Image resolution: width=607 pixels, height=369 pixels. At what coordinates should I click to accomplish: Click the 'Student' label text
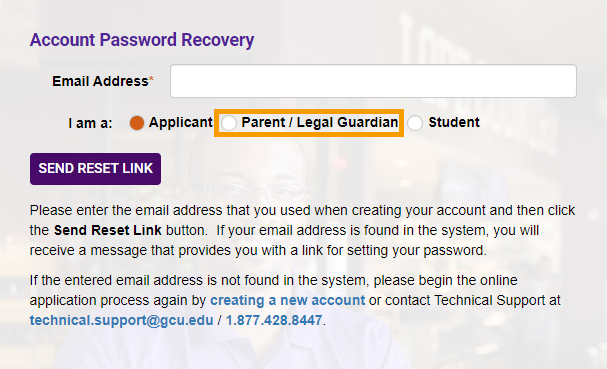pyautogui.click(x=454, y=122)
